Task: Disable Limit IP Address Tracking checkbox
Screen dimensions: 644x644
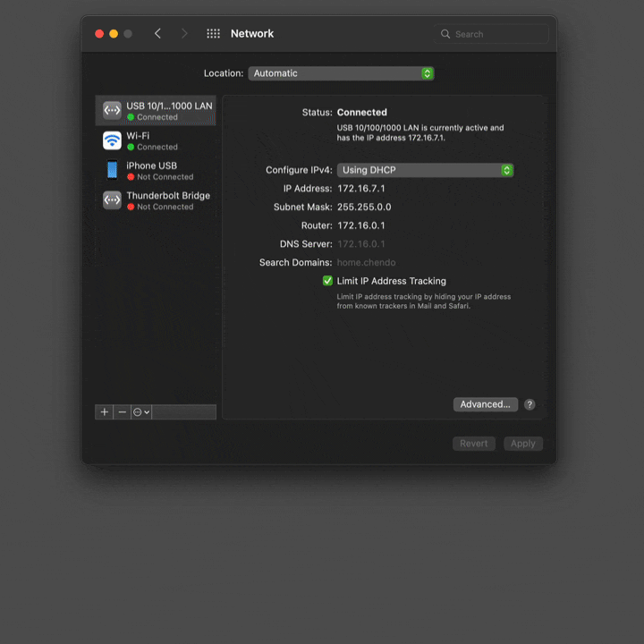Action: 327,281
